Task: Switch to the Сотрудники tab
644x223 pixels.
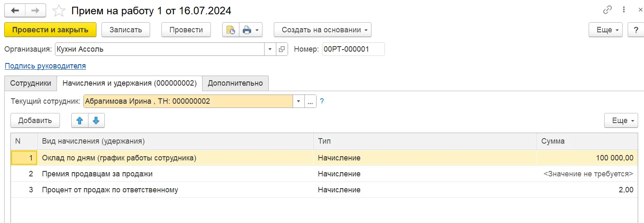Action: (x=31, y=83)
